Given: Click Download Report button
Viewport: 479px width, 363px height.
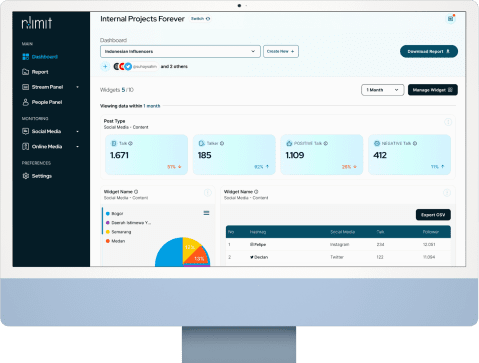Looking at the screenshot, I should [429, 51].
